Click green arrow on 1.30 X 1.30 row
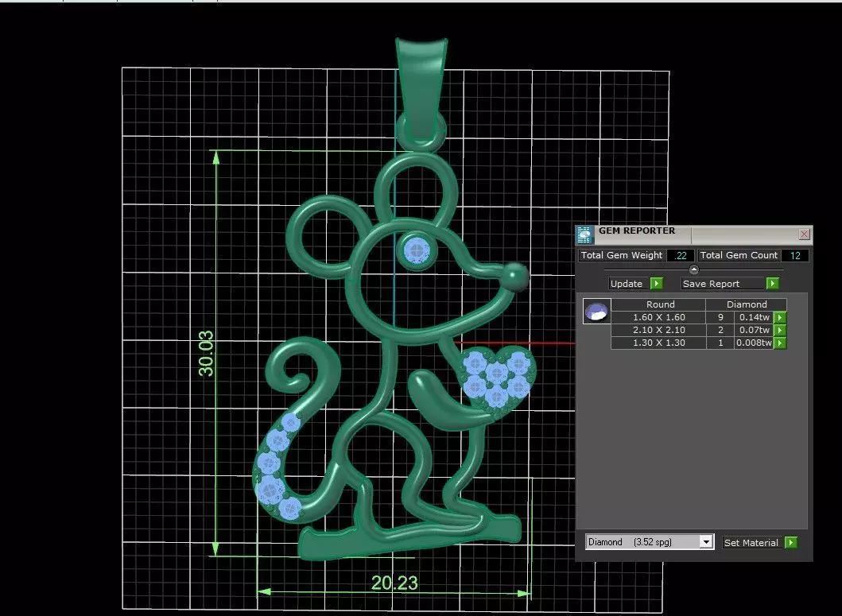 [780, 343]
